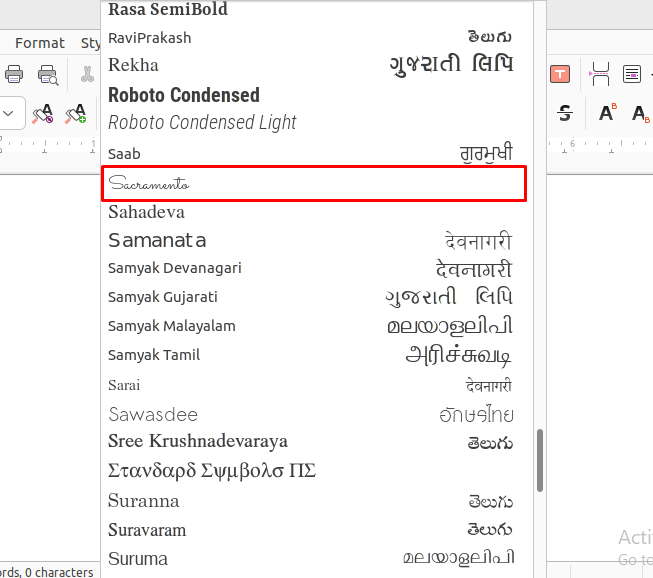Toggle strikethrough formatting
The image size is (653, 578).
(x=565, y=112)
